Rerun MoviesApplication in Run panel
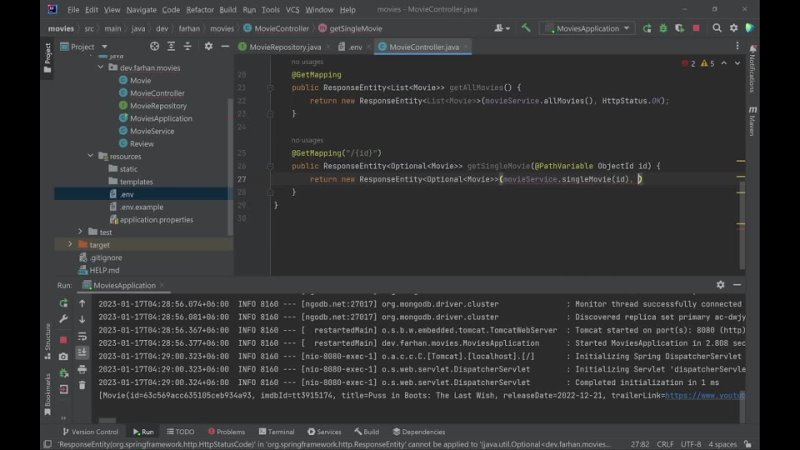 63,303
